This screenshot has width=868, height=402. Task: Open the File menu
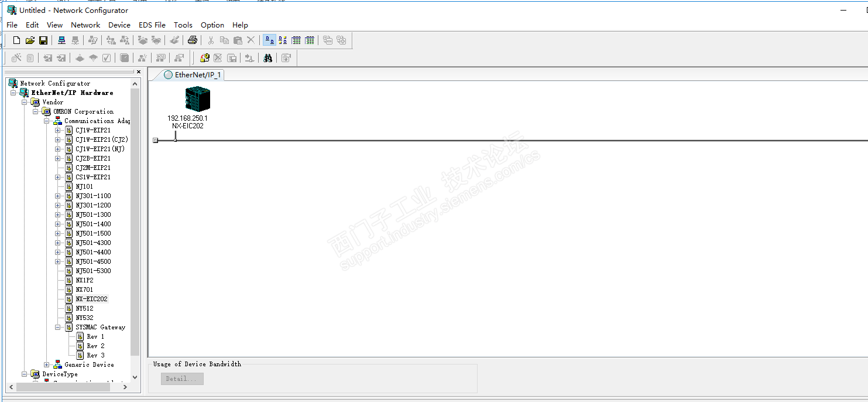click(12, 25)
